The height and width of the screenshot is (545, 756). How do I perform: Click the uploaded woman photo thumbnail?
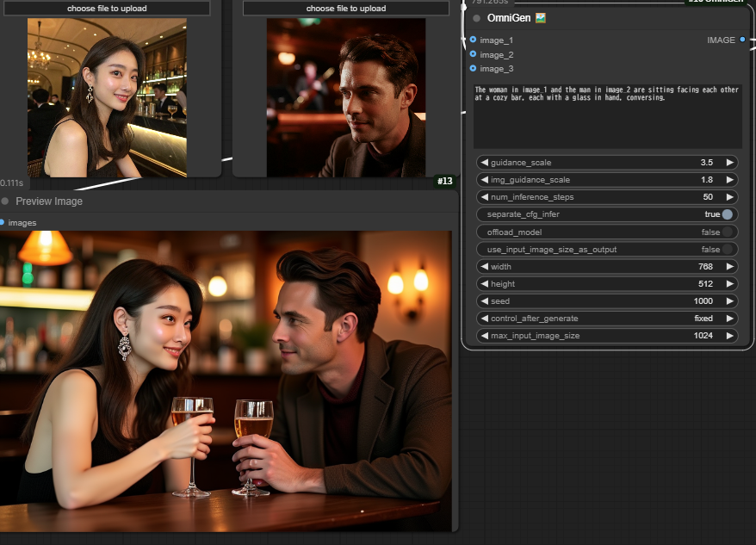[x=107, y=97]
